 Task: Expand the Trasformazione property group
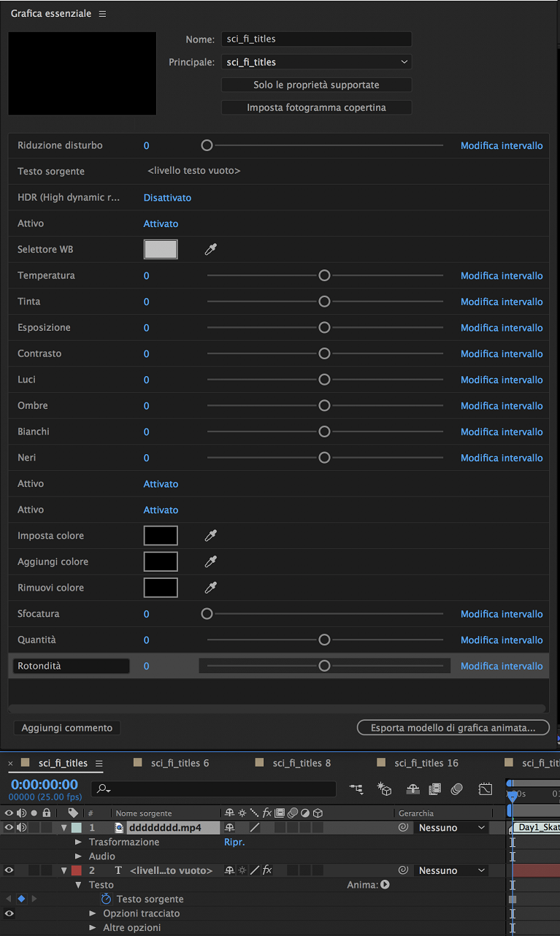click(79, 842)
